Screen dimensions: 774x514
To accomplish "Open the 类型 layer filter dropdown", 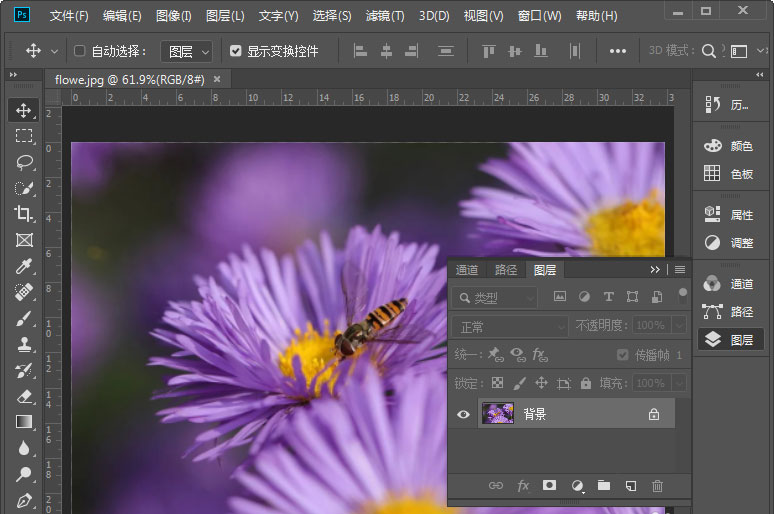I will (x=495, y=298).
